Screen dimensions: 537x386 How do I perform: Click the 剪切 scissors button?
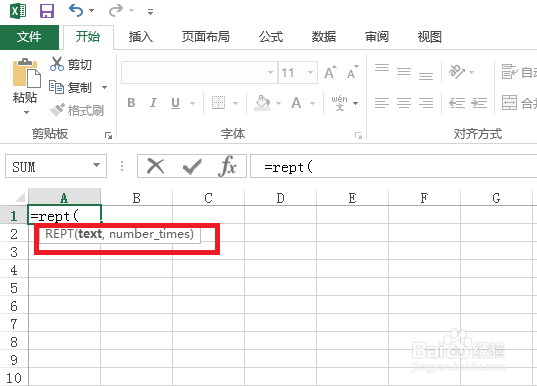click(x=71, y=64)
